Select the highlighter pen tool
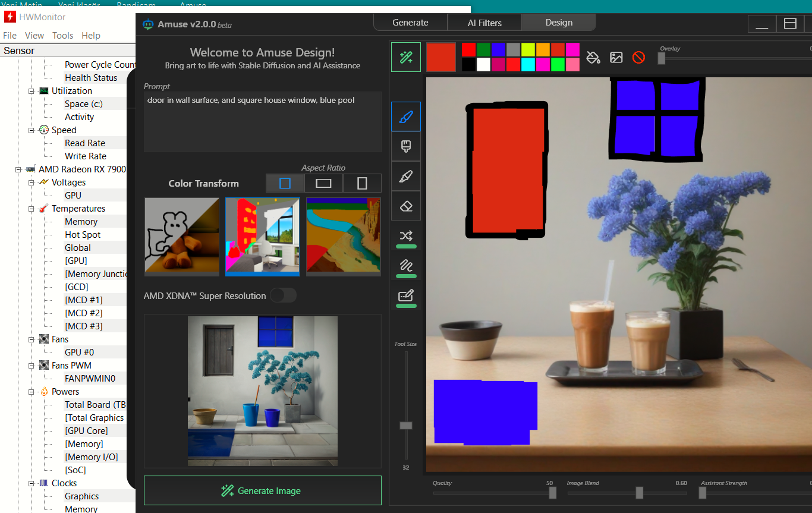 [x=406, y=176]
